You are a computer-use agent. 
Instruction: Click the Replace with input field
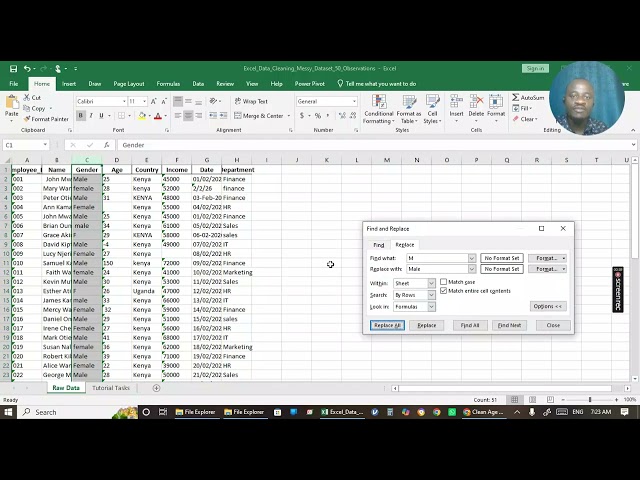point(437,269)
